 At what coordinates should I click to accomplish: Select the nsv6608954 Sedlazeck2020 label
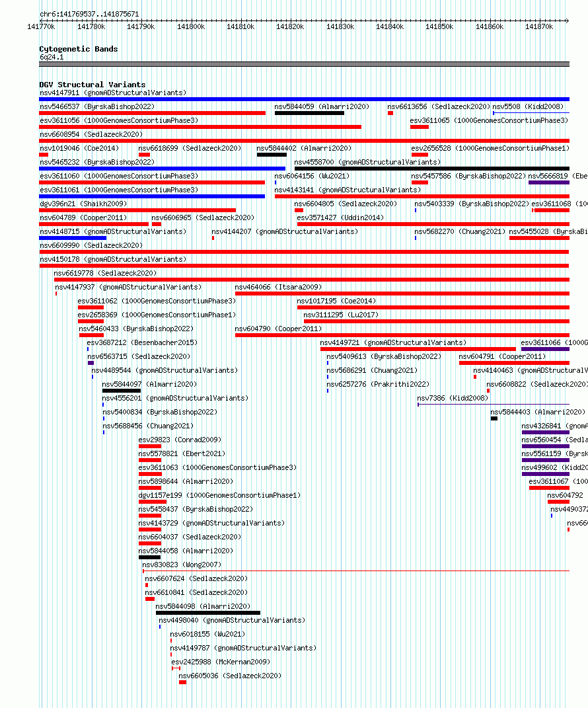click(x=91, y=135)
